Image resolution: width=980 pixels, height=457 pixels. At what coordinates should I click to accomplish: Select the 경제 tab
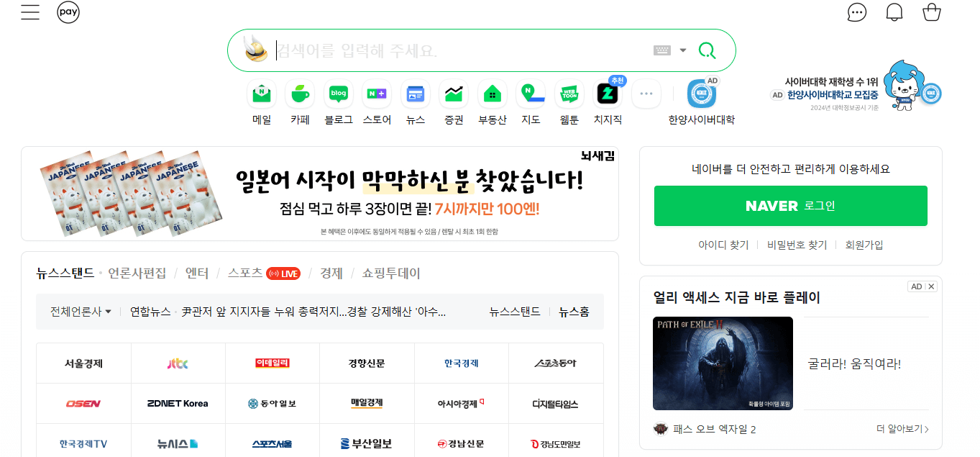331,273
